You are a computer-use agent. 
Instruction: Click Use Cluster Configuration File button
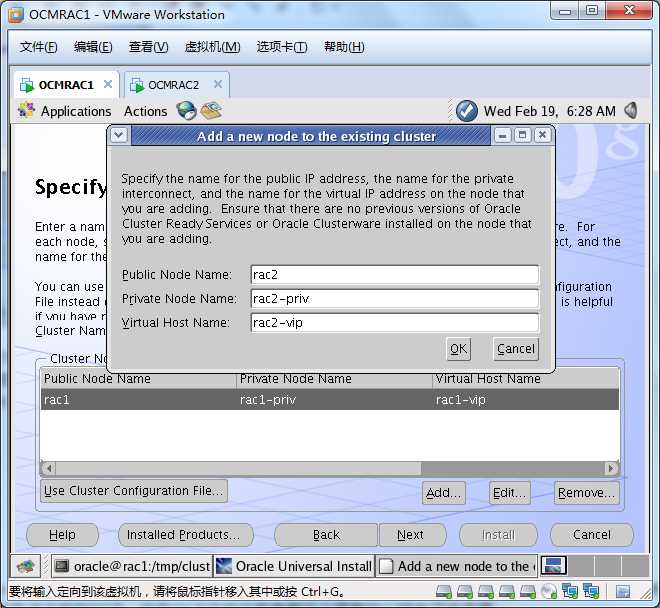point(134,491)
